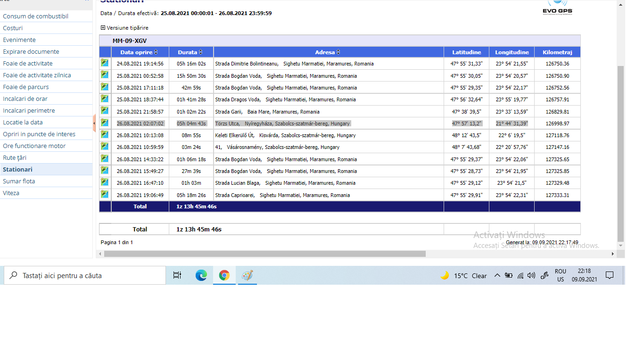Switch to Google Chrome in taskbar

click(224, 276)
